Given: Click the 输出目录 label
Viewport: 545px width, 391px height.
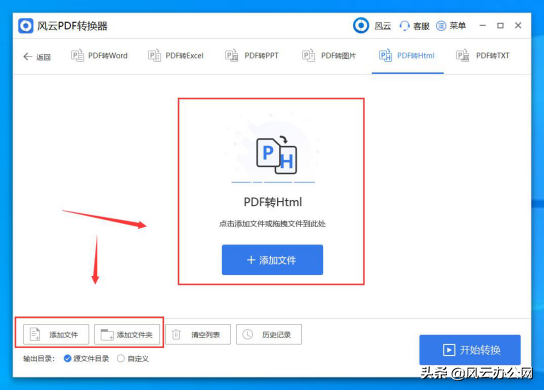Looking at the screenshot, I should coord(39,359).
